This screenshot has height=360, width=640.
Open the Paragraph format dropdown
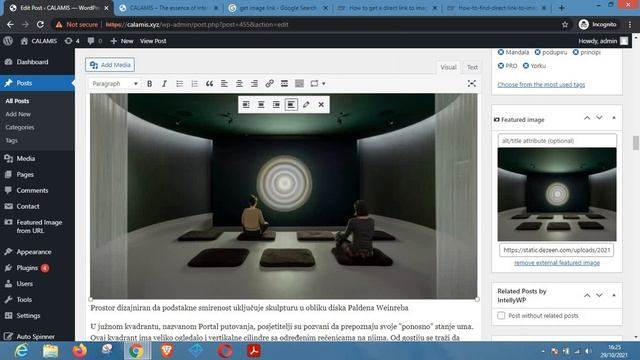point(114,84)
